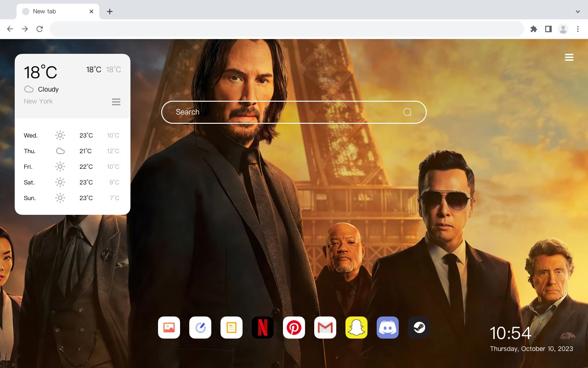This screenshot has height=368, width=588.
Task: Select the Sun. forecast row
Action: 73,198
